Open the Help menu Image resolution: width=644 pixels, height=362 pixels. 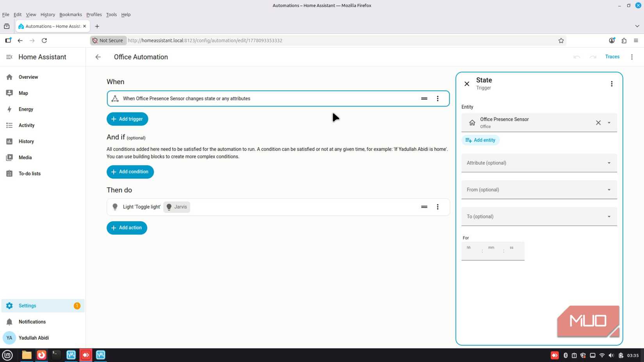click(126, 14)
